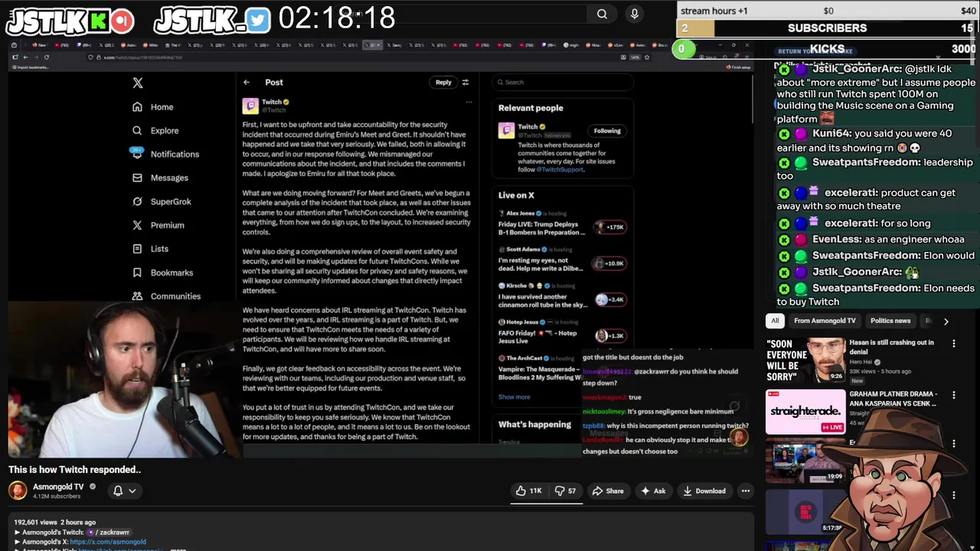Open X Explore search icon
980x551 pixels.
[137, 131]
